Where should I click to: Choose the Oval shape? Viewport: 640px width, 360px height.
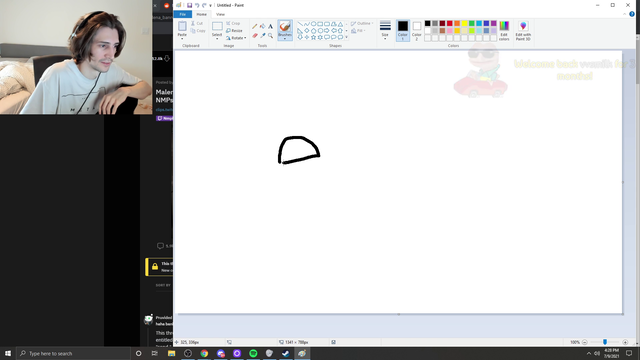click(313, 24)
